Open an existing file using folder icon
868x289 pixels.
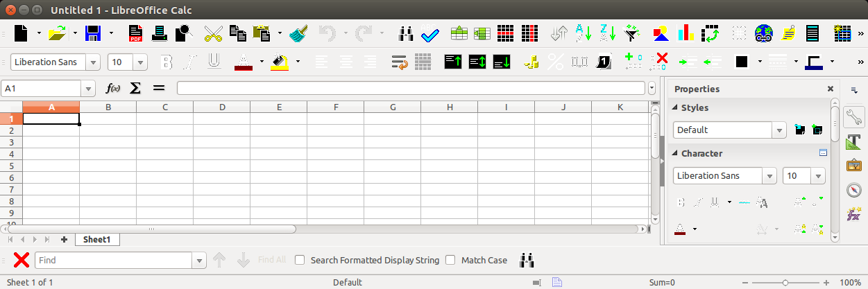(x=57, y=33)
